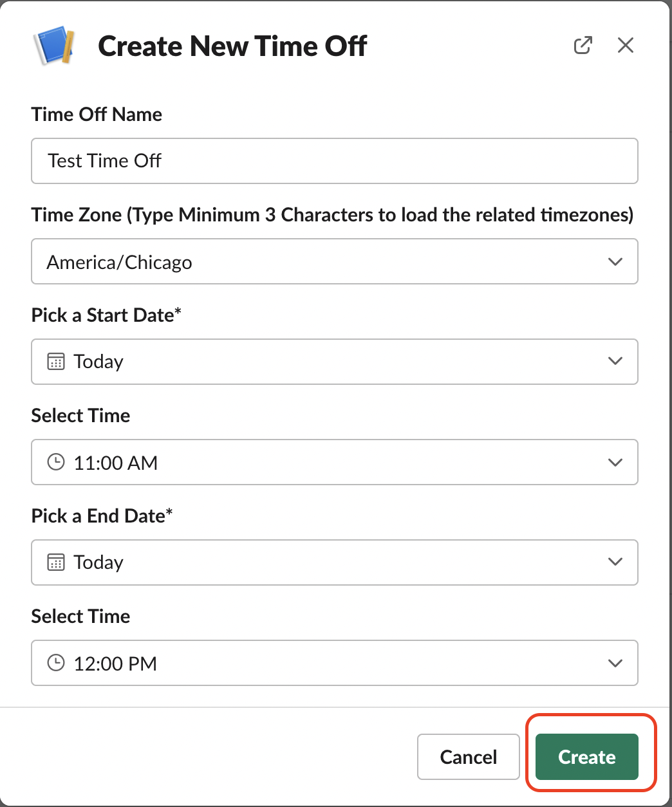Click the Create New Time Off title

coord(232,45)
